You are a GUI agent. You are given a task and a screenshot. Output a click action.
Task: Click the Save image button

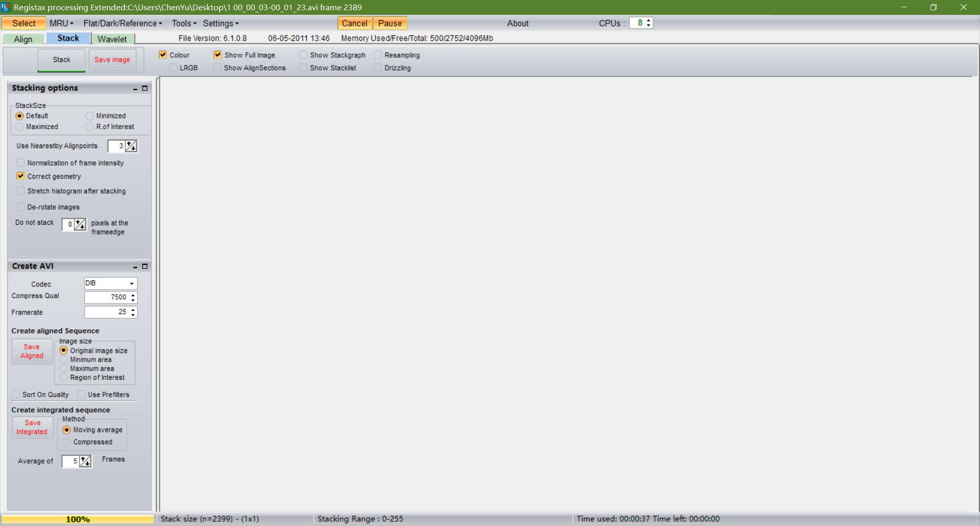point(112,60)
